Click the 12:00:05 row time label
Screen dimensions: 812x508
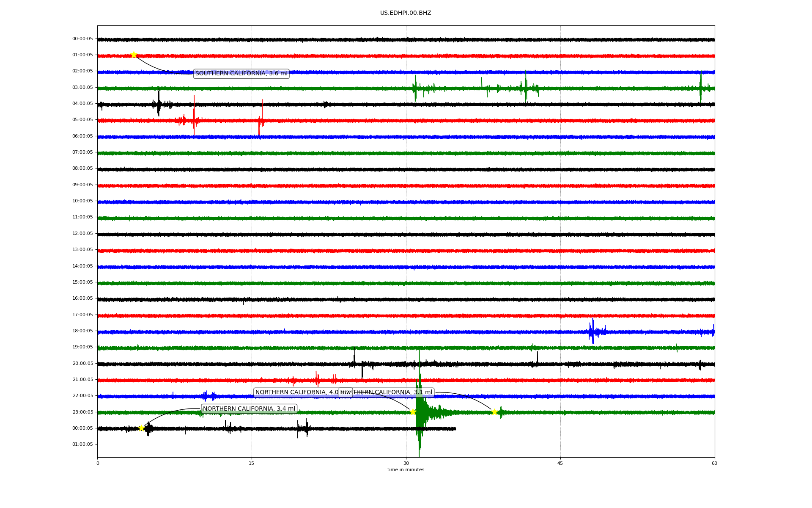pyautogui.click(x=82, y=234)
